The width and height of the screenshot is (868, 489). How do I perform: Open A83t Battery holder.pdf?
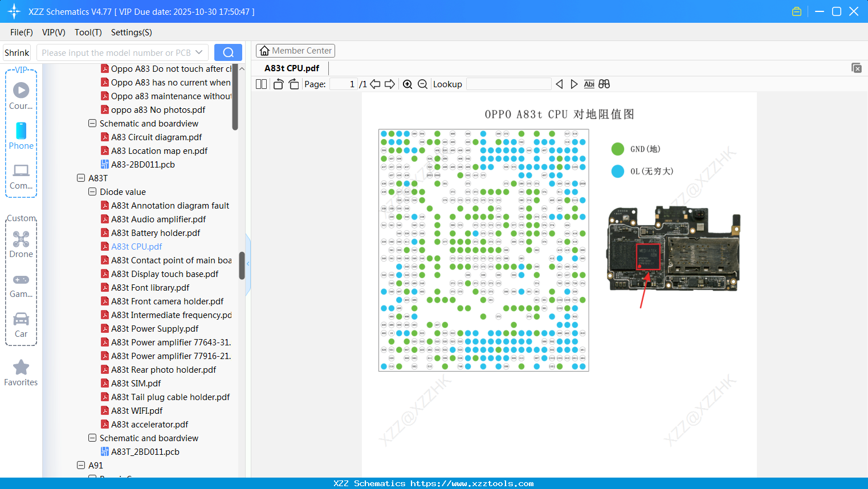tap(156, 233)
